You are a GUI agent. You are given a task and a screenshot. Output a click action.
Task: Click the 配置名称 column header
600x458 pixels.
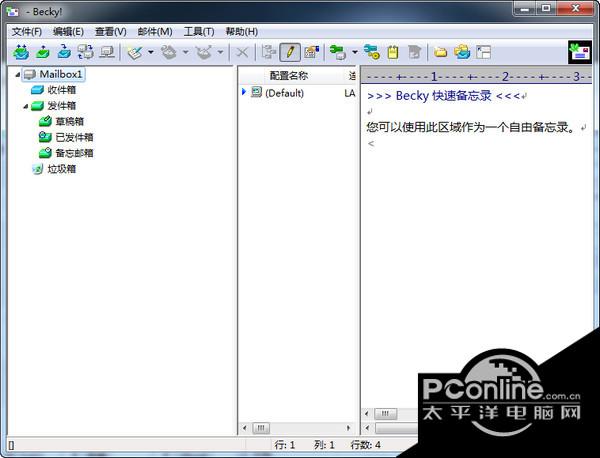[289, 75]
